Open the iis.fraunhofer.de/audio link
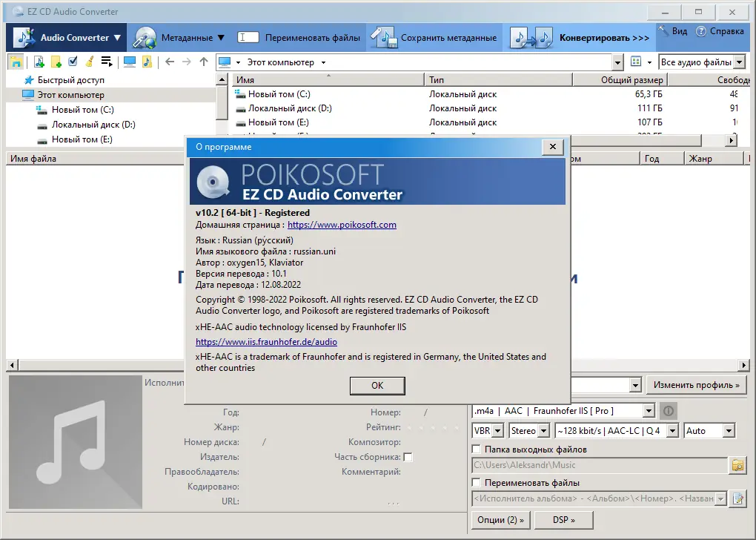756x540 pixels. [x=266, y=342]
